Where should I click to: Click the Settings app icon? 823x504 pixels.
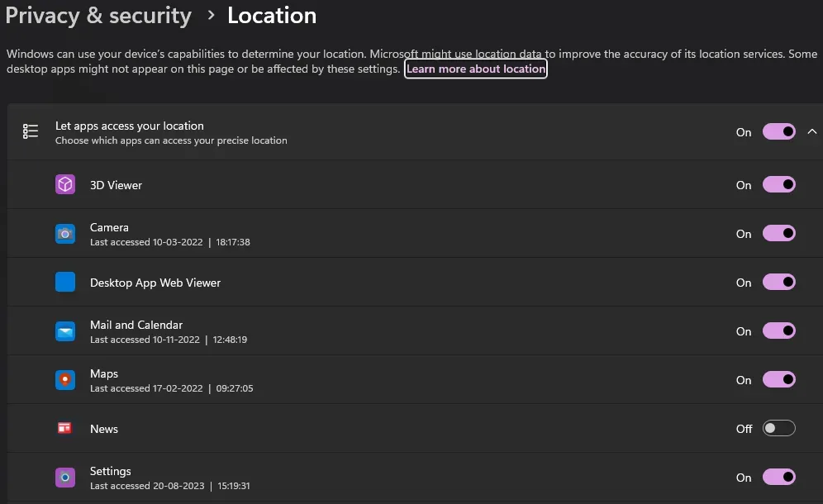point(65,478)
